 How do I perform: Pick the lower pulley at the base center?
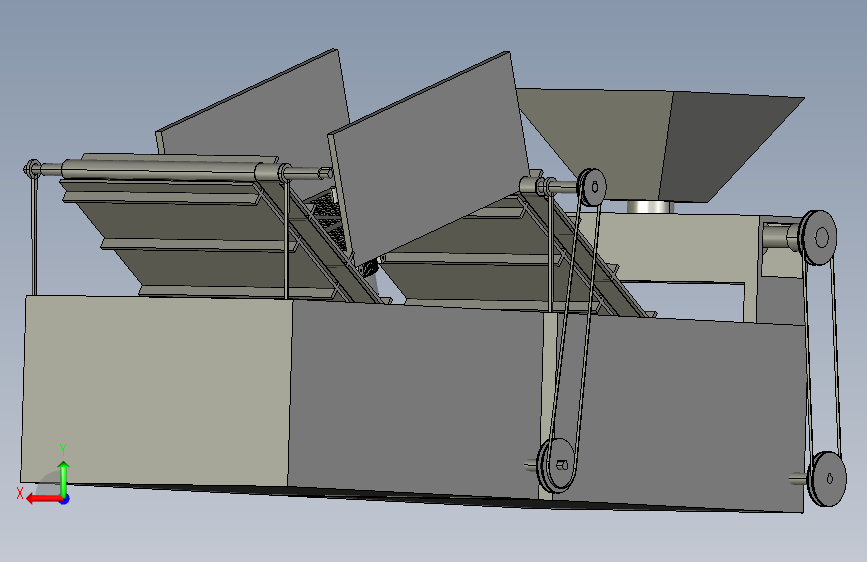(x=557, y=466)
